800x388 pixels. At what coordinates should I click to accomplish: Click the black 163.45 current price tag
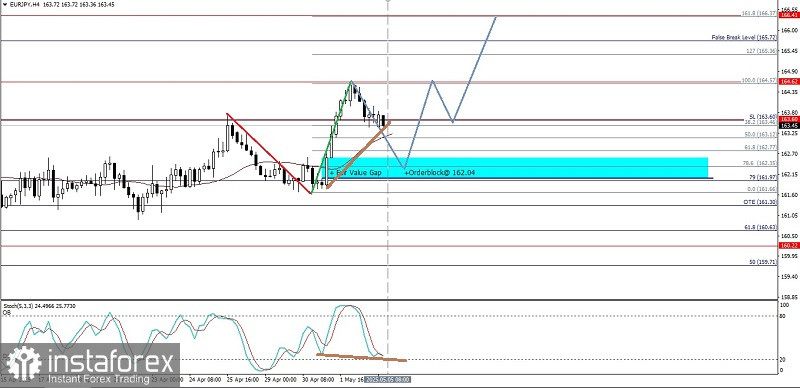pos(790,125)
